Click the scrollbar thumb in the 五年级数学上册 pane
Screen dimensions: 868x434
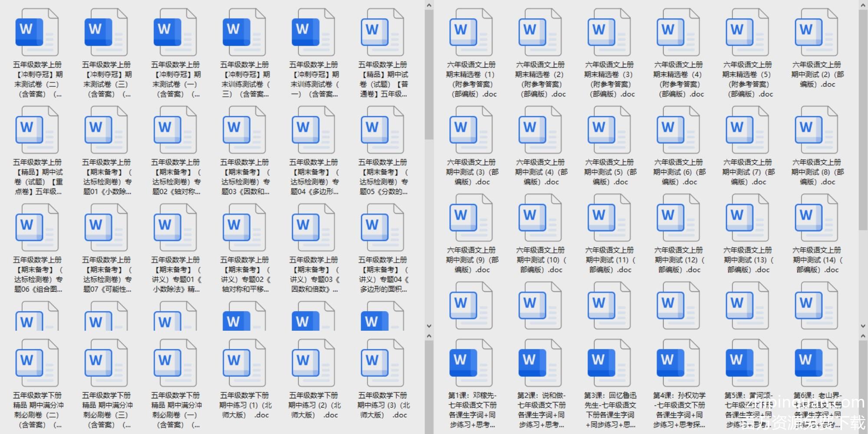tap(429, 75)
